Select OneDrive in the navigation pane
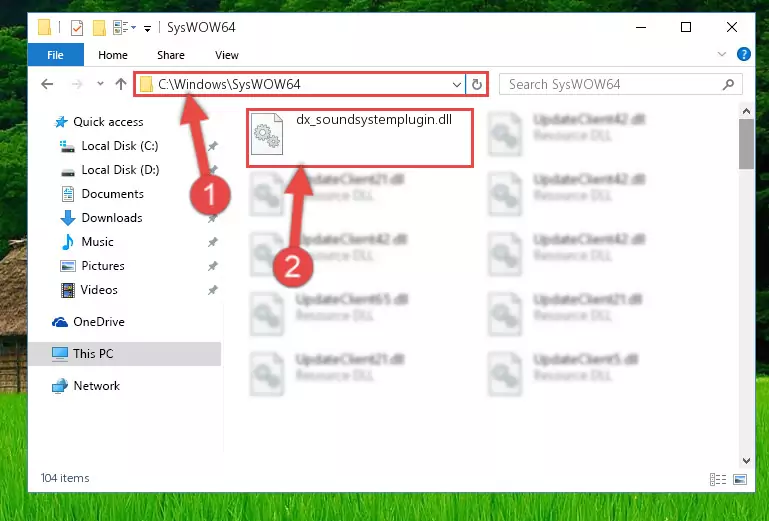This screenshot has width=769, height=521. point(99,322)
